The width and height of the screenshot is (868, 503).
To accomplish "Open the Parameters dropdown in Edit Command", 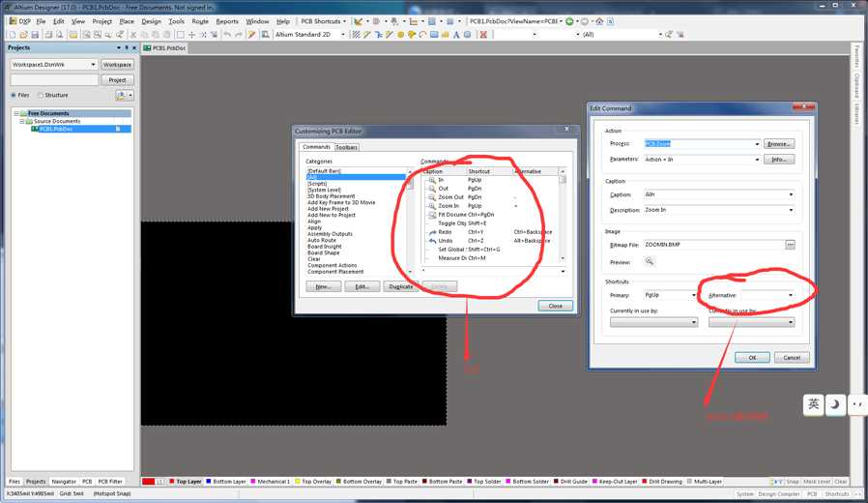I will [757, 160].
